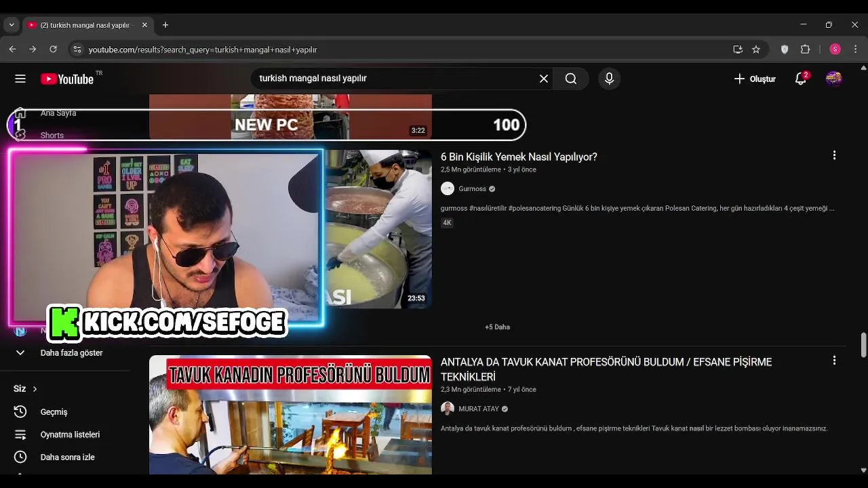Viewport: 868px width, 488px height.
Task: Clear the search query with the X
Action: click(x=544, y=79)
